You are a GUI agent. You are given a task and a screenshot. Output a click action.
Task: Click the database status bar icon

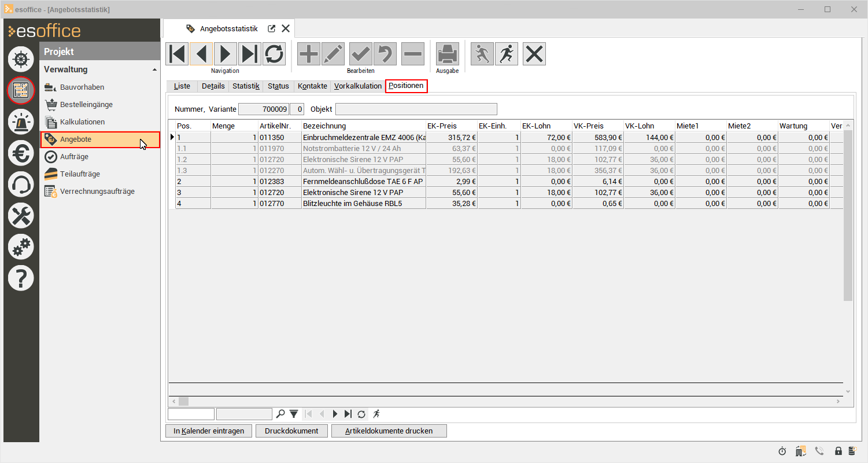coord(852,451)
